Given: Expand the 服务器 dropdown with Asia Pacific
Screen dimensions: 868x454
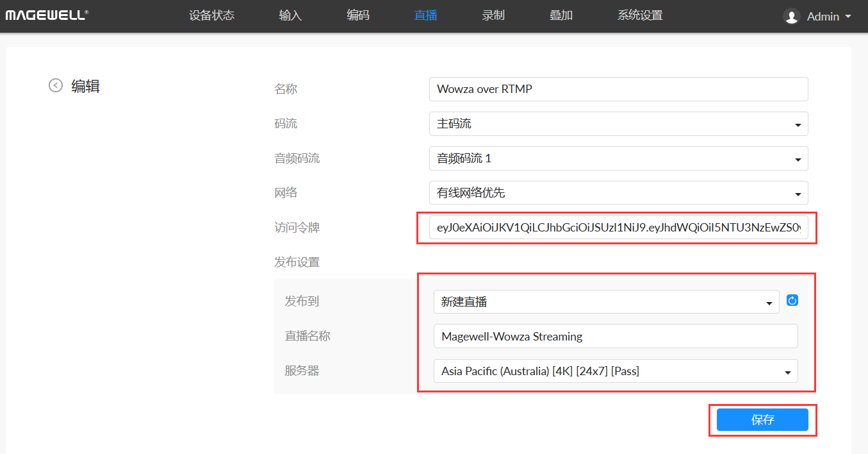Looking at the screenshot, I should 615,371.
